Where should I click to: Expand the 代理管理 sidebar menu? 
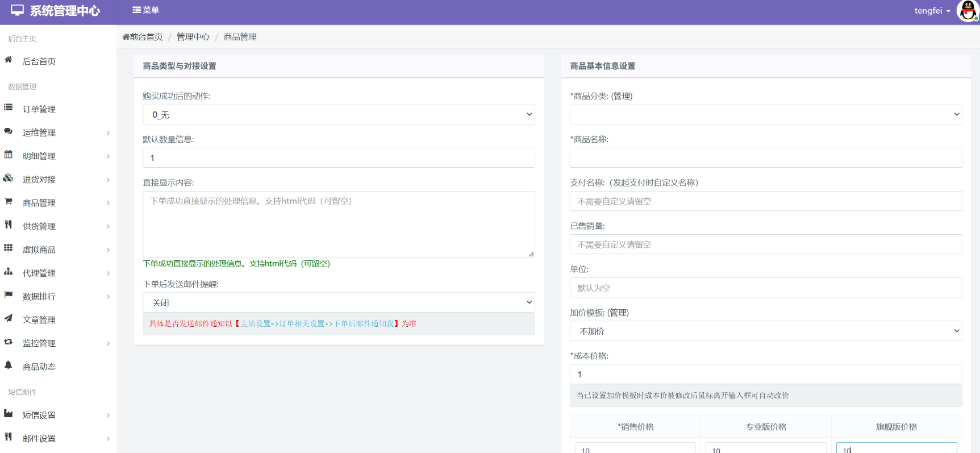pyautogui.click(x=57, y=273)
